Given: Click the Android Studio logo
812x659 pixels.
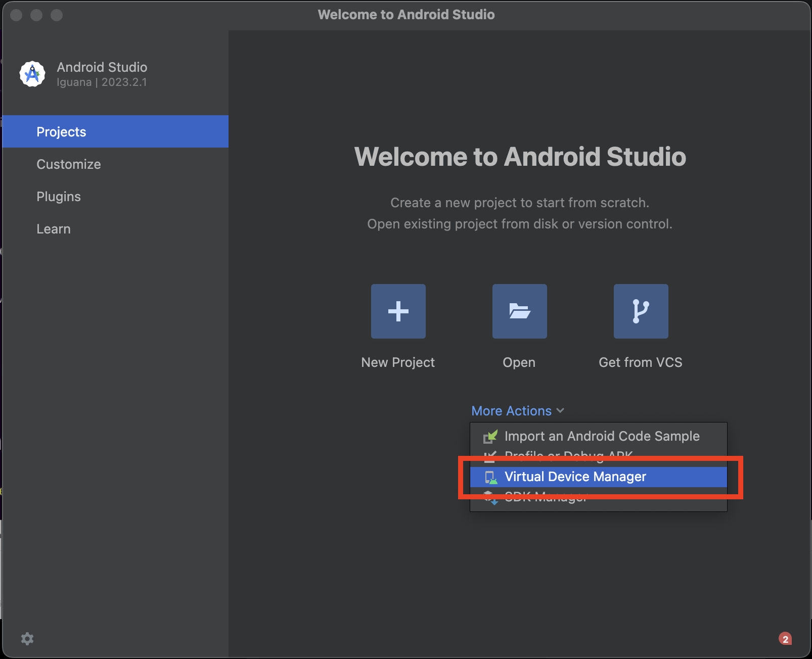Looking at the screenshot, I should point(32,74).
